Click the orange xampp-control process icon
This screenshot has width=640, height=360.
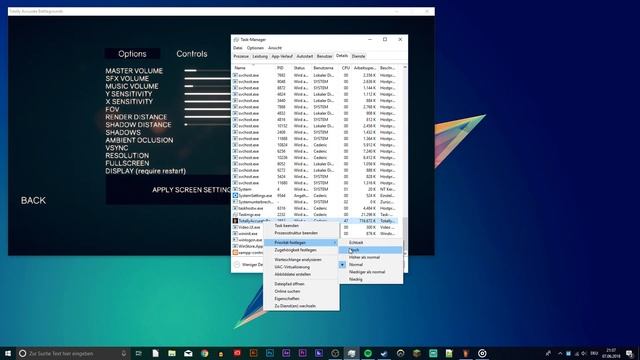tap(235, 253)
